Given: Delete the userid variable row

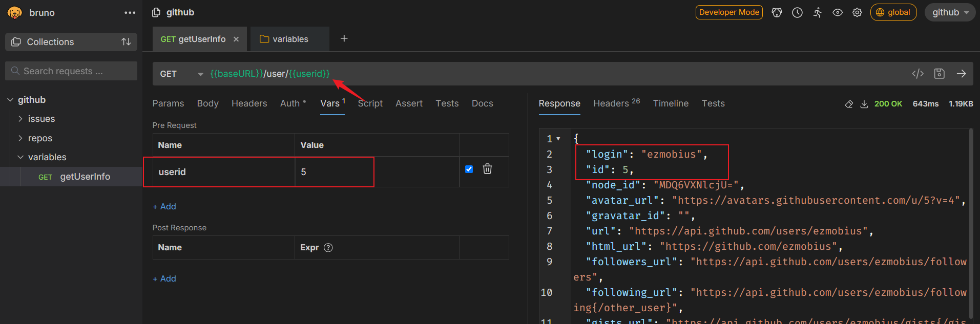Looking at the screenshot, I should 487,169.
